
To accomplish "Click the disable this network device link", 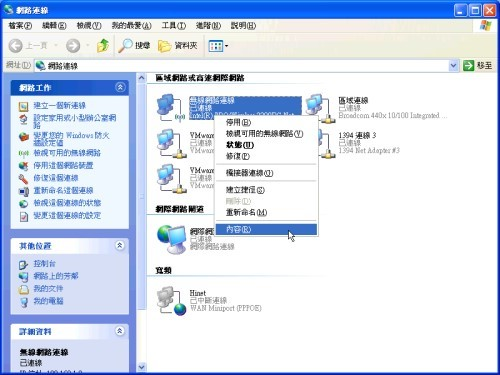I will tap(63, 165).
